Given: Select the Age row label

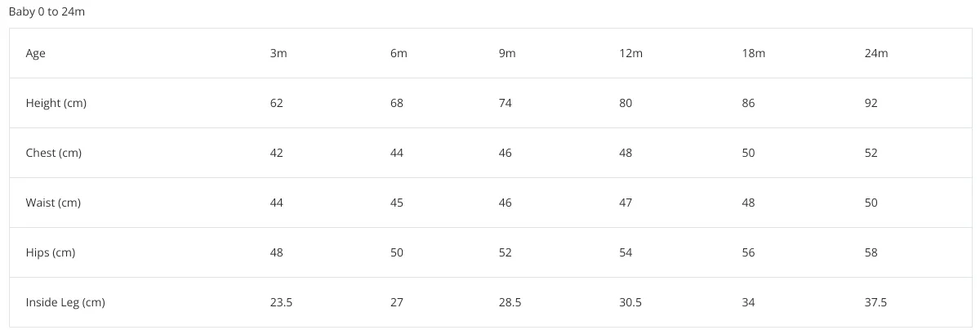Looking at the screenshot, I should click(36, 54).
